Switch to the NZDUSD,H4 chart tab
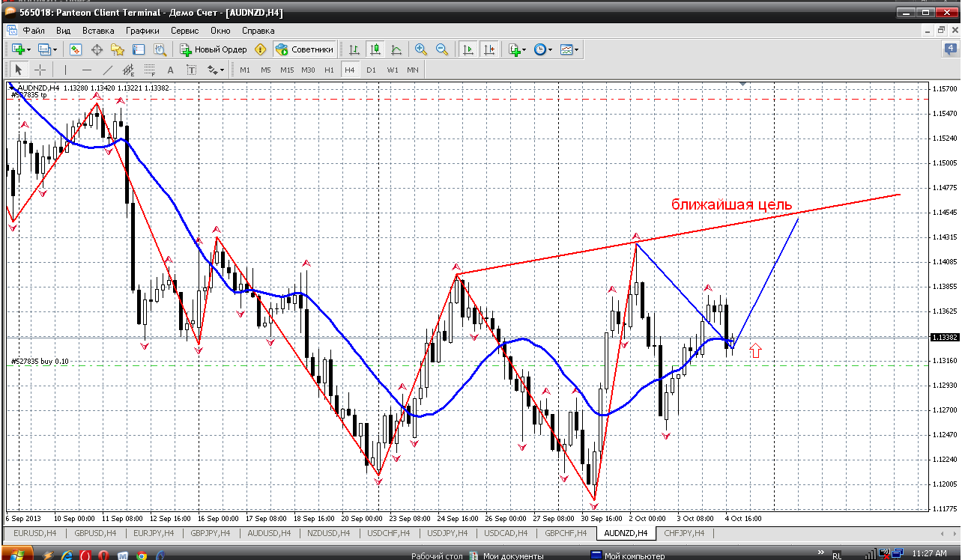 [329, 533]
